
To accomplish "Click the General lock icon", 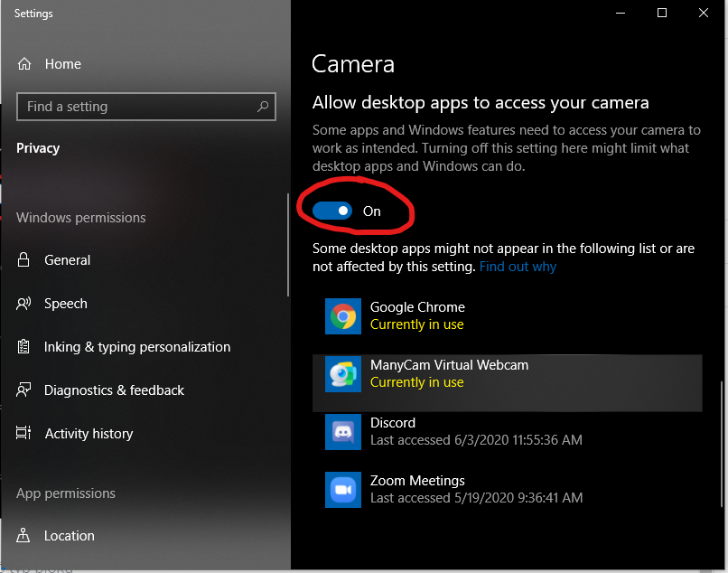I will [23, 259].
